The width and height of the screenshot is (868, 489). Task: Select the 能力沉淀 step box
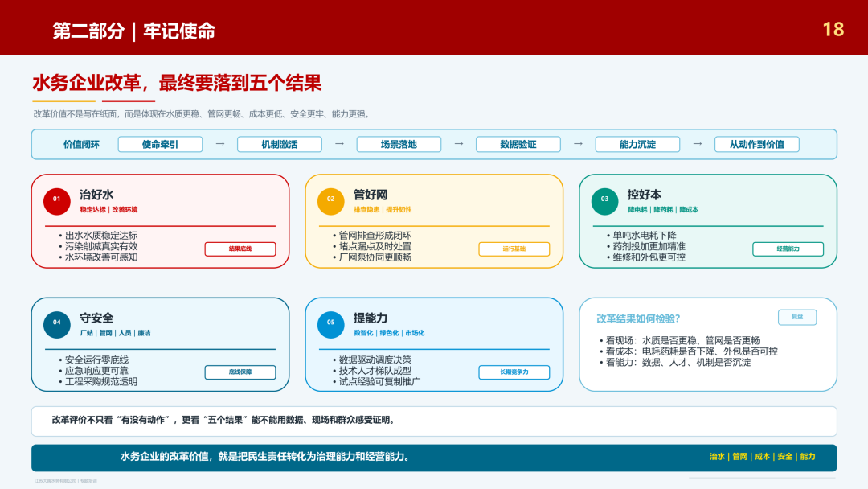pos(637,145)
